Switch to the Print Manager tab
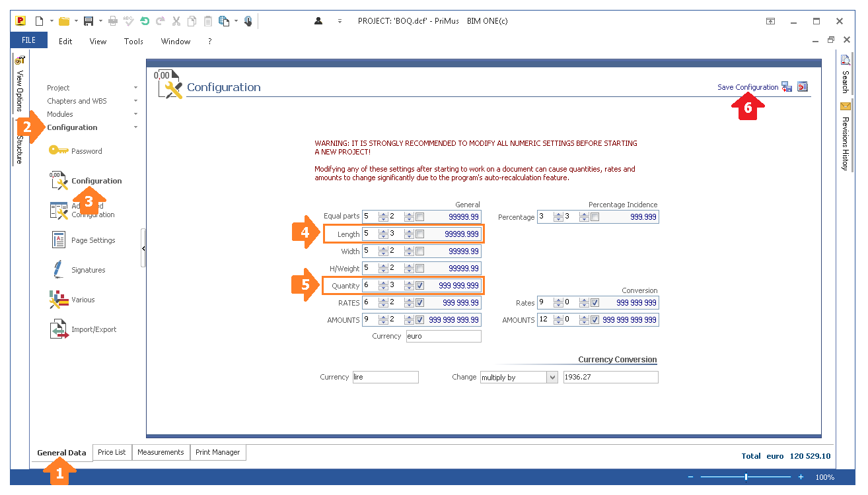This screenshot has width=868, height=495. [218, 452]
